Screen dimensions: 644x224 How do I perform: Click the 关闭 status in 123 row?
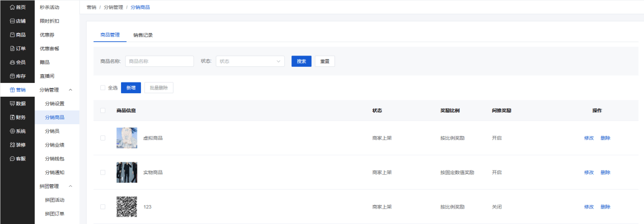tap(496, 207)
